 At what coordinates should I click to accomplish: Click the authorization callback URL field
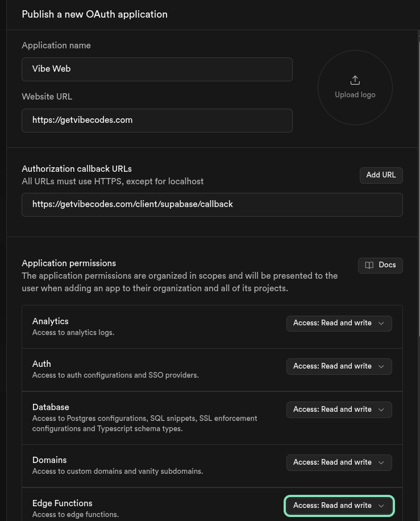pyautogui.click(x=211, y=204)
